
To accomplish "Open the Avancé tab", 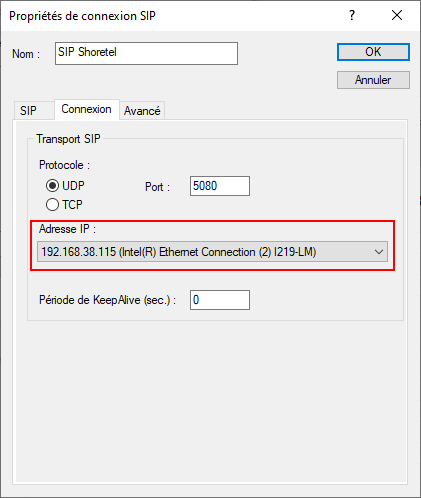I will tap(142, 111).
